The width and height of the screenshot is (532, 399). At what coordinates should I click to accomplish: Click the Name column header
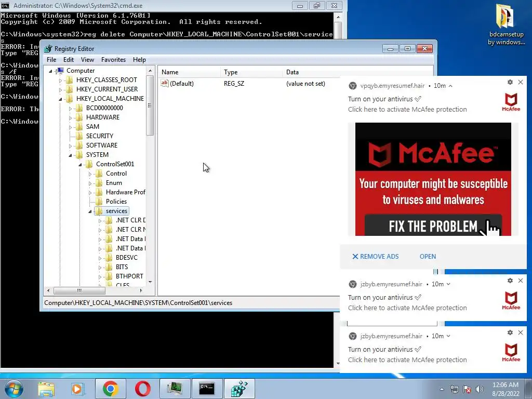pyautogui.click(x=189, y=72)
